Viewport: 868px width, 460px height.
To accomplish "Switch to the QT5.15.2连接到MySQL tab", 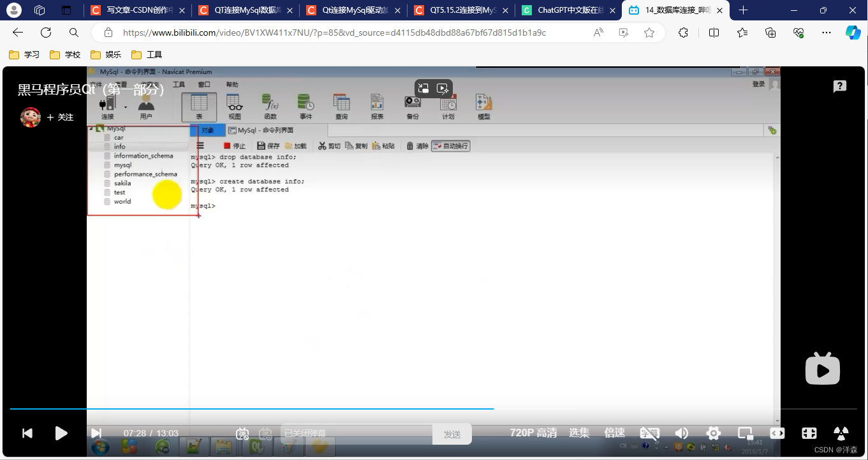I will [461, 10].
